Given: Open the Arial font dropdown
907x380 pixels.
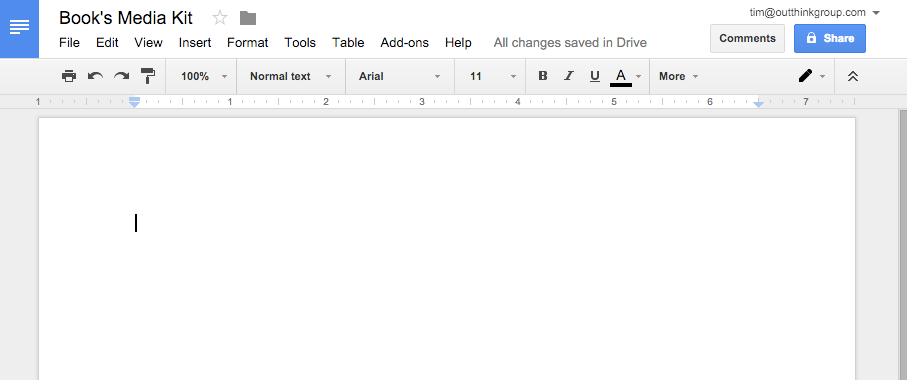Looking at the screenshot, I should (400, 76).
